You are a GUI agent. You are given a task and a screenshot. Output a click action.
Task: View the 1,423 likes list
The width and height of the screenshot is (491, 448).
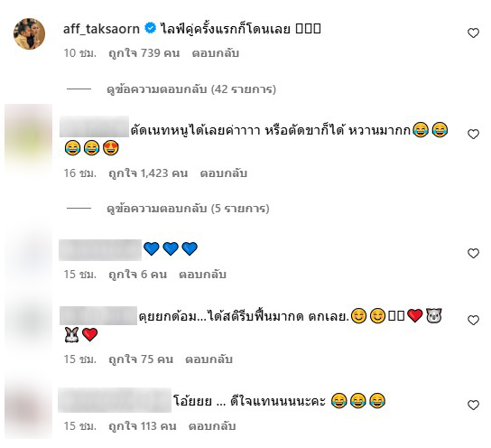(148, 173)
